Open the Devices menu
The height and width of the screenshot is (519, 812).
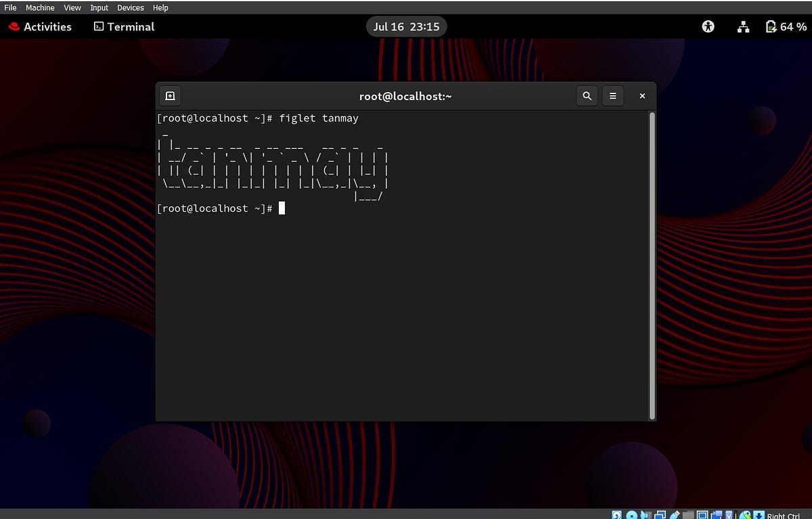(130, 7)
